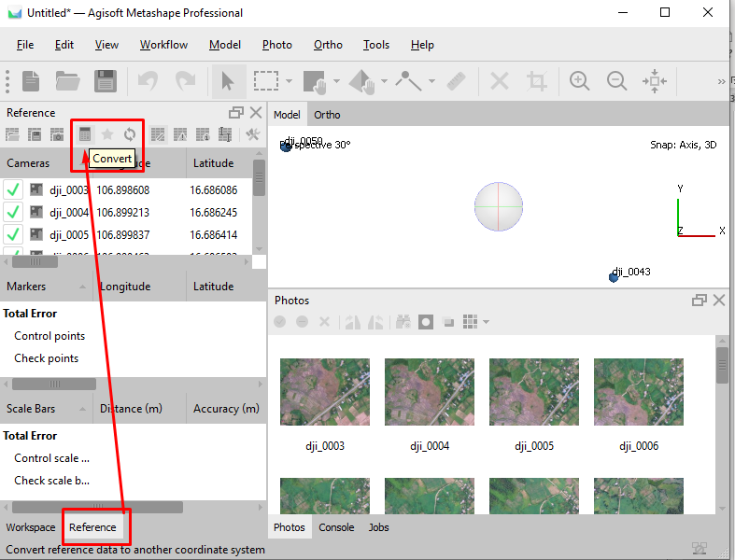Close the Reference pane
Image resolution: width=735 pixels, height=560 pixels.
[x=256, y=113]
